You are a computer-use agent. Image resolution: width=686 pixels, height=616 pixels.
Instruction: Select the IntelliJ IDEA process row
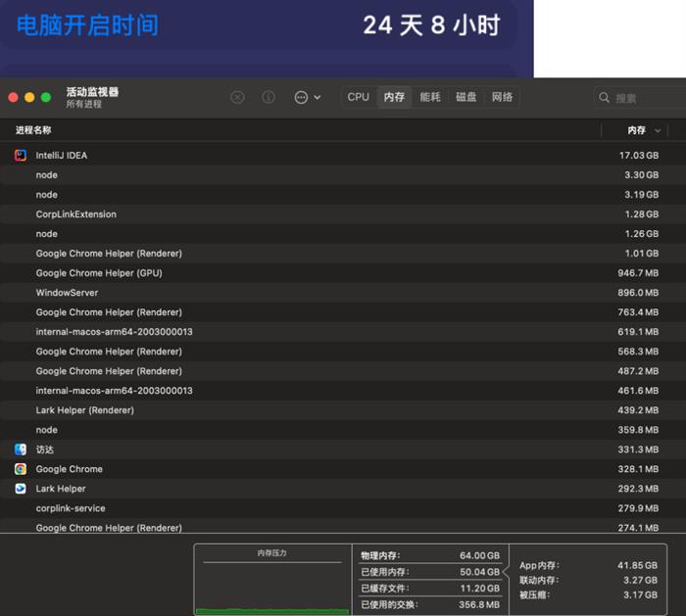(x=343, y=155)
